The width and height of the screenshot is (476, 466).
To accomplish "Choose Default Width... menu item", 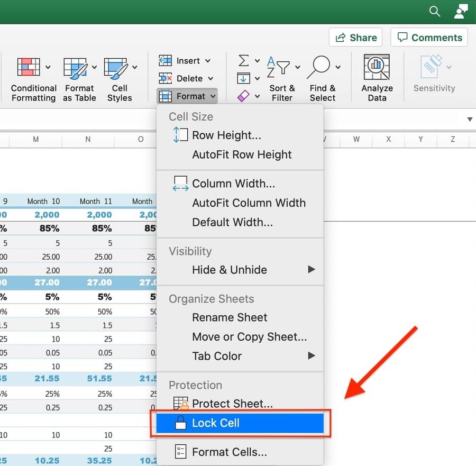I will (240, 222).
